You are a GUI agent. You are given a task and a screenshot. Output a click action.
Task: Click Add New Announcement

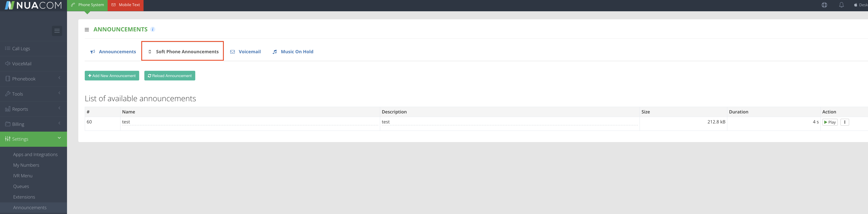(x=112, y=76)
